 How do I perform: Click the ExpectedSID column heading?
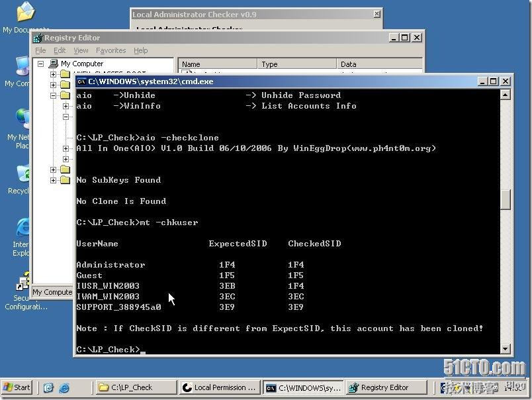(238, 244)
